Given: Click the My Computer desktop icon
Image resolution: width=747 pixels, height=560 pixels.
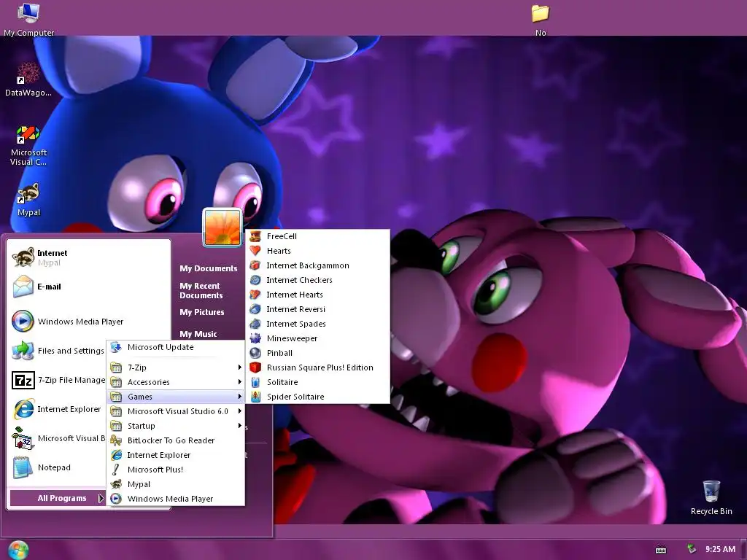Looking at the screenshot, I should click(x=28, y=20).
